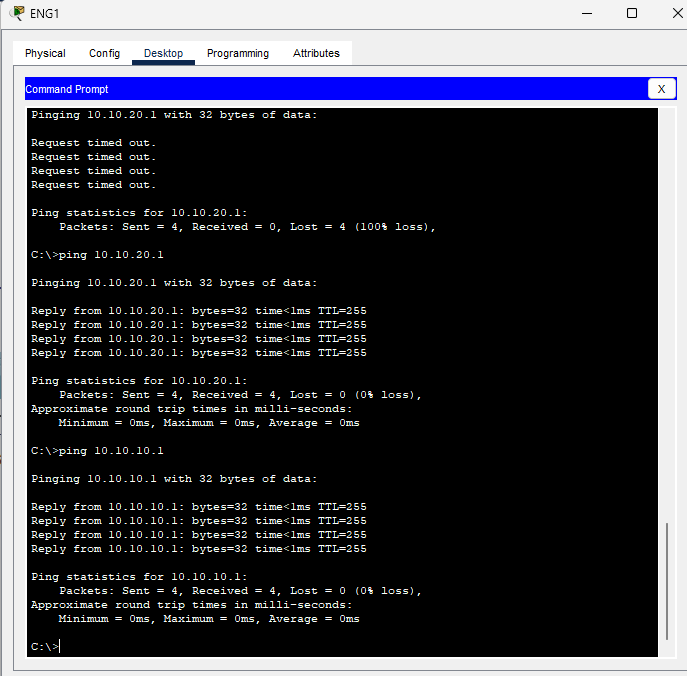Close the ENG1 device window
This screenshot has width=687, height=676.
[x=675, y=13]
